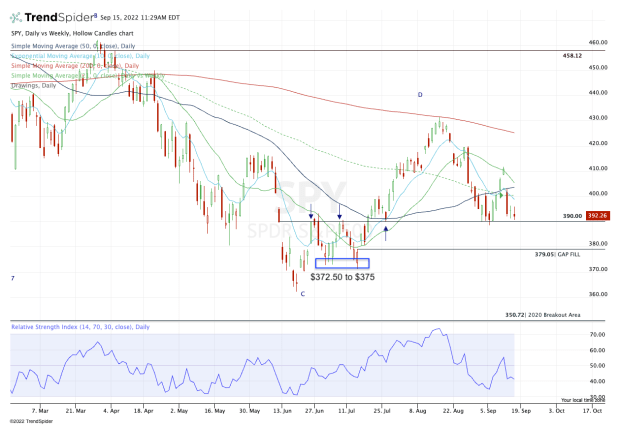This screenshot has height=426, width=620.
Task: Click the 458.12 resistance level label
Action: (572, 56)
